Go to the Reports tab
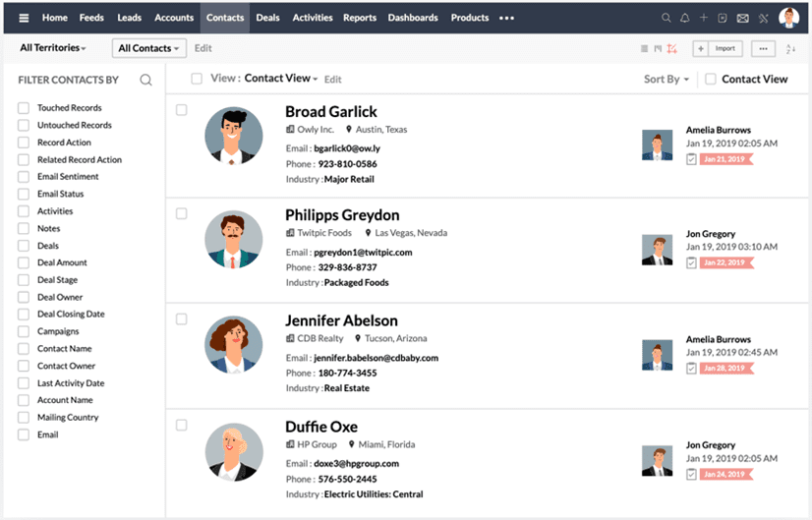Screen dimensions: 812x520 [x=360, y=18]
